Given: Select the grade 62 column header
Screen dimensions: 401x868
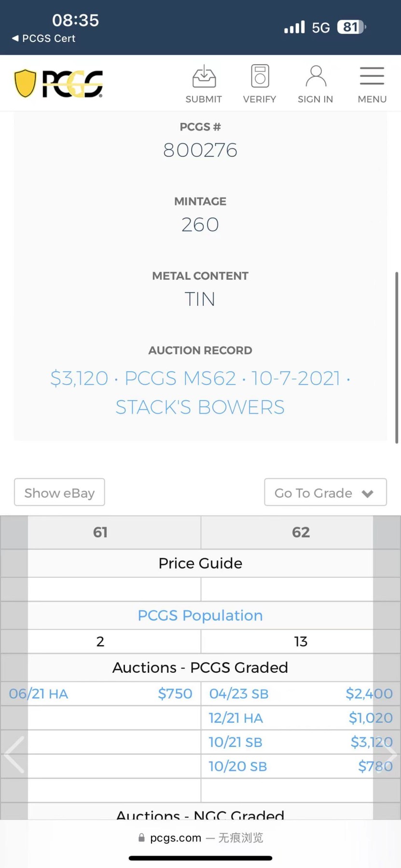Looking at the screenshot, I should click(x=301, y=532).
